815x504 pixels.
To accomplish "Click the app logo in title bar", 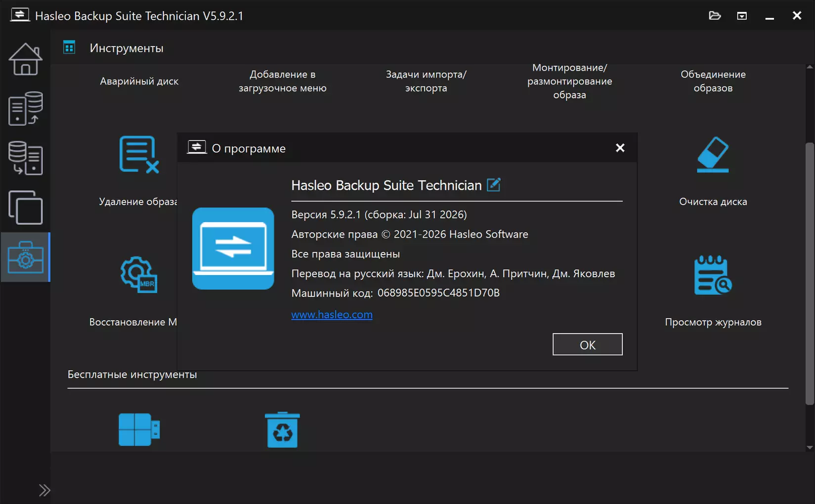I will point(20,15).
